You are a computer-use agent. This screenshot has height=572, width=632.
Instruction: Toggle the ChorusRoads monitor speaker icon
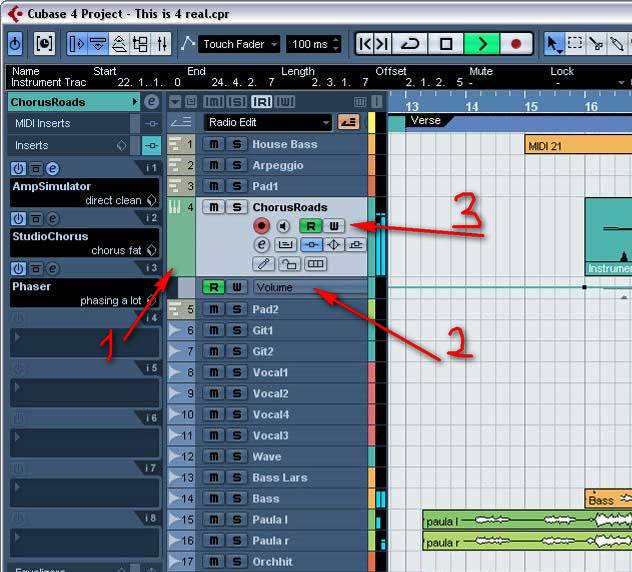285,226
